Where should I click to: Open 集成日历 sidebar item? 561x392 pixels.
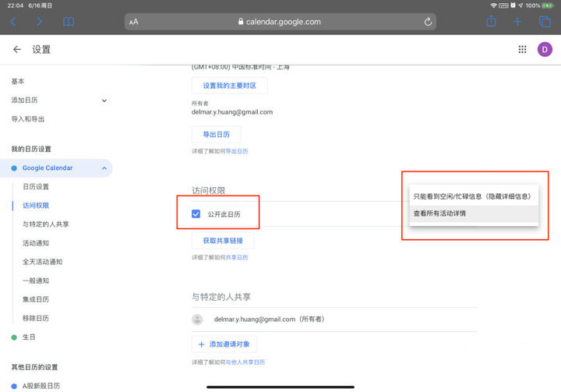pyautogui.click(x=36, y=299)
